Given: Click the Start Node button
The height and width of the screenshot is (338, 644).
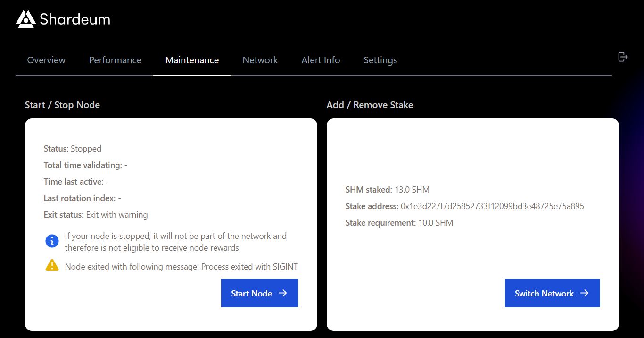Looking at the screenshot, I should 259,293.
